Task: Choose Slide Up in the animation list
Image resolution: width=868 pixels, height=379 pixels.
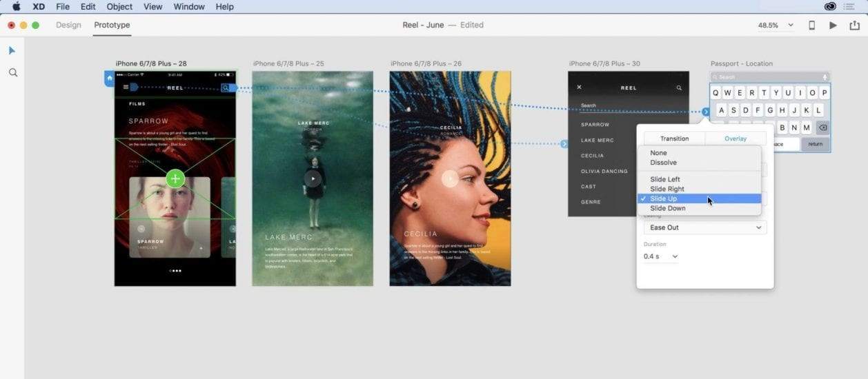Action: click(663, 198)
